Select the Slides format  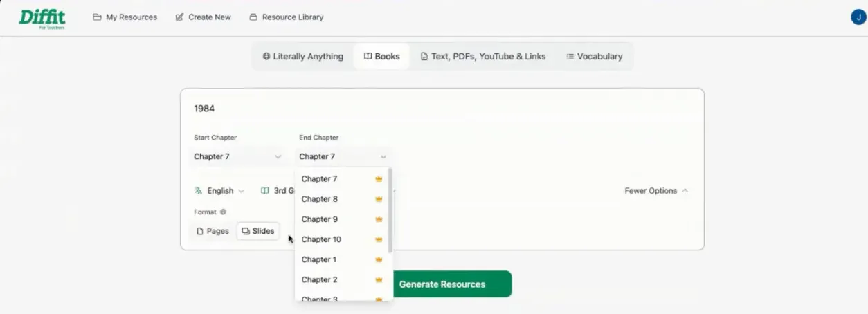(257, 231)
